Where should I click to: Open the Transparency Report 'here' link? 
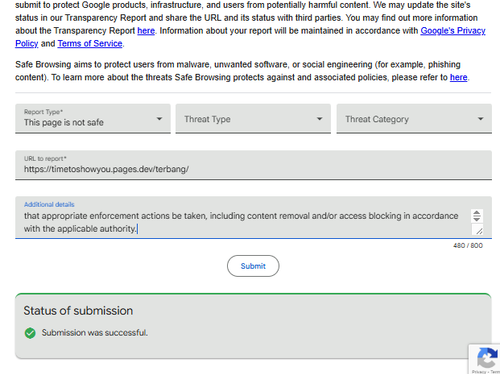[x=146, y=31]
